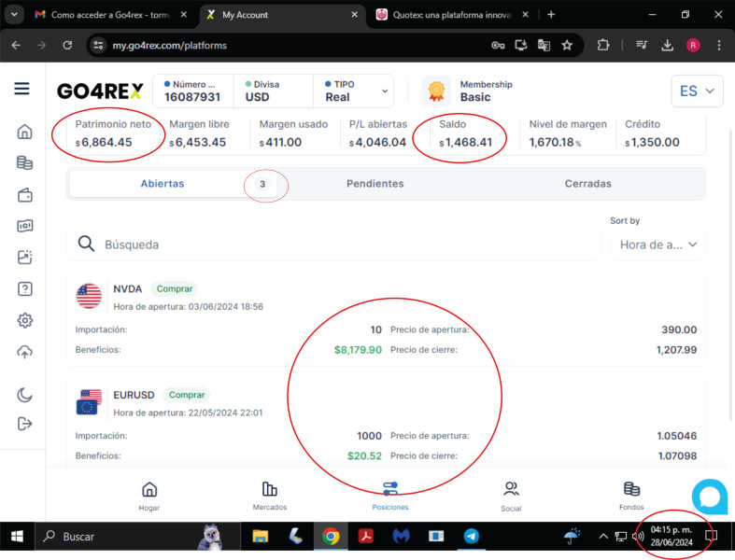This screenshot has height=560, width=735.
Task: Open the saved passwords key icon
Action: tap(498, 45)
